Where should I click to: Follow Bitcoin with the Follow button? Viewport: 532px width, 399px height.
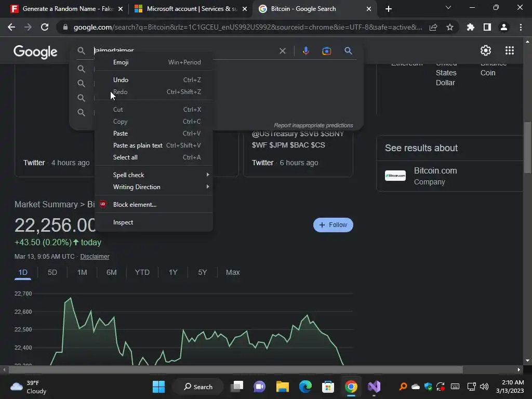point(333,225)
